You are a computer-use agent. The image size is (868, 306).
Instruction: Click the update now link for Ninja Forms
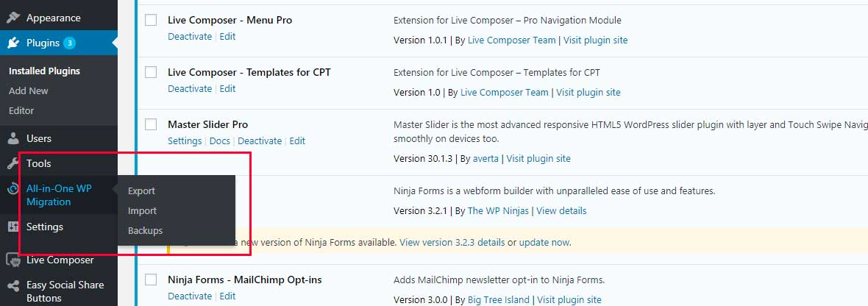click(544, 242)
